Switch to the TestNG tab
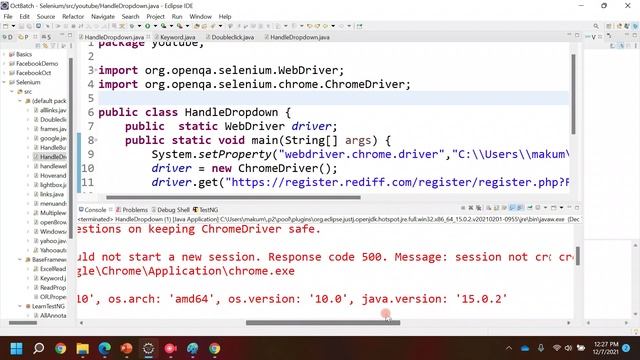 pyautogui.click(x=206, y=210)
